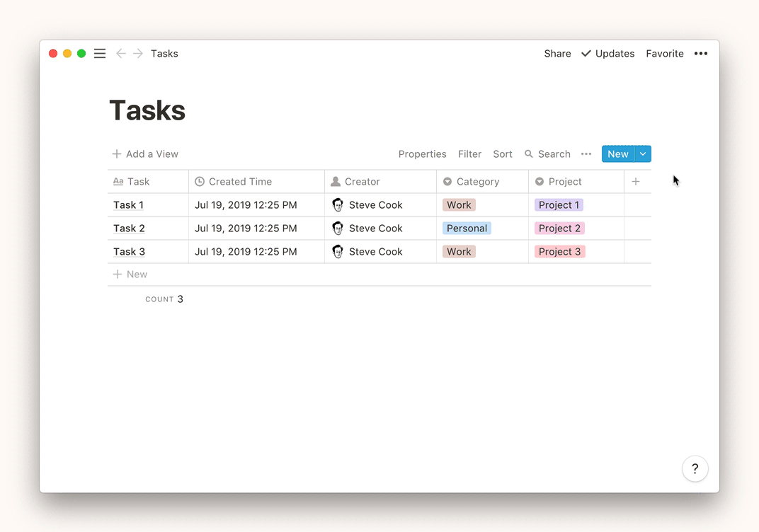Open the Filter menu
The image size is (759, 532).
pos(469,154)
